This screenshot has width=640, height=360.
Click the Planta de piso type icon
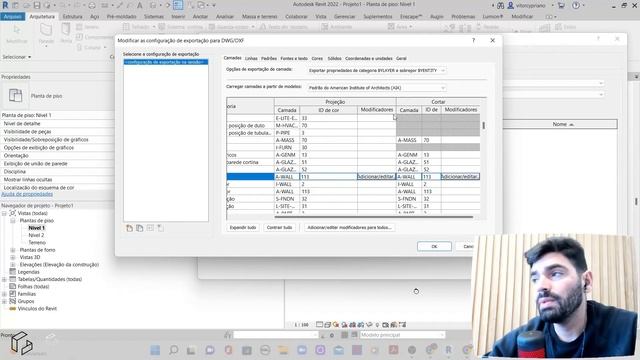point(16,96)
